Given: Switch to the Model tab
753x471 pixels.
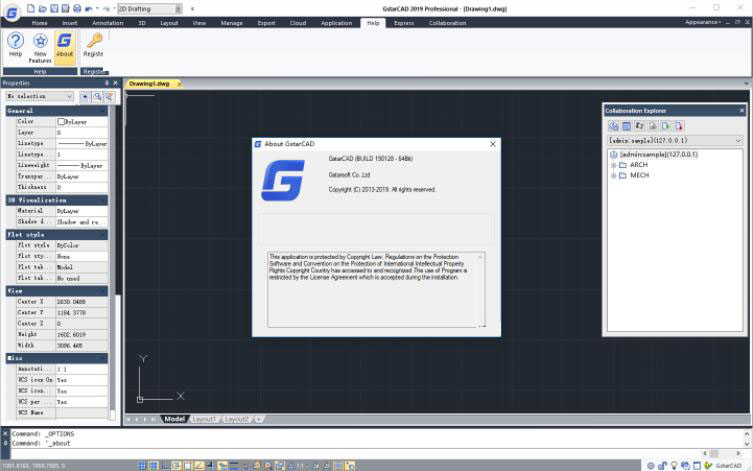Looking at the screenshot, I should pos(174,419).
